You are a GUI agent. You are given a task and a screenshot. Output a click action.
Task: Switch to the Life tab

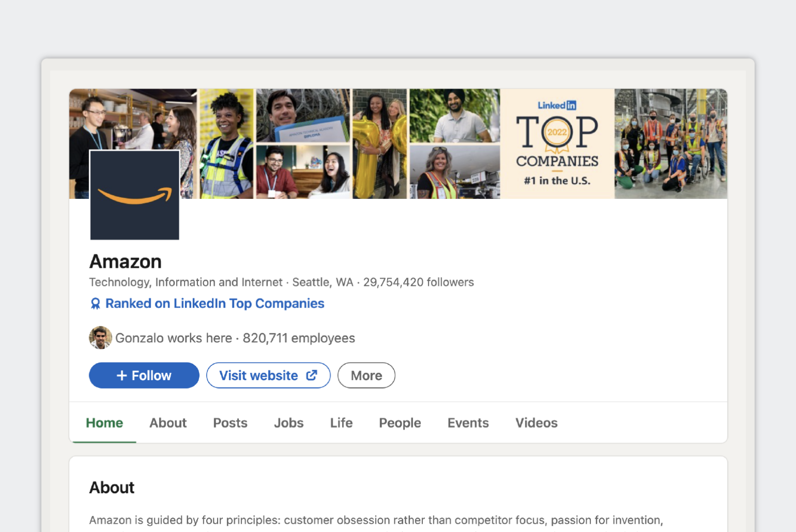341,423
